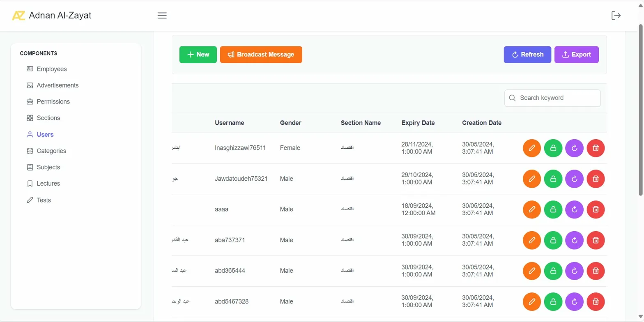Click green lock icon for Jawdatoudeh75321
This screenshot has width=644, height=322.
click(x=553, y=179)
